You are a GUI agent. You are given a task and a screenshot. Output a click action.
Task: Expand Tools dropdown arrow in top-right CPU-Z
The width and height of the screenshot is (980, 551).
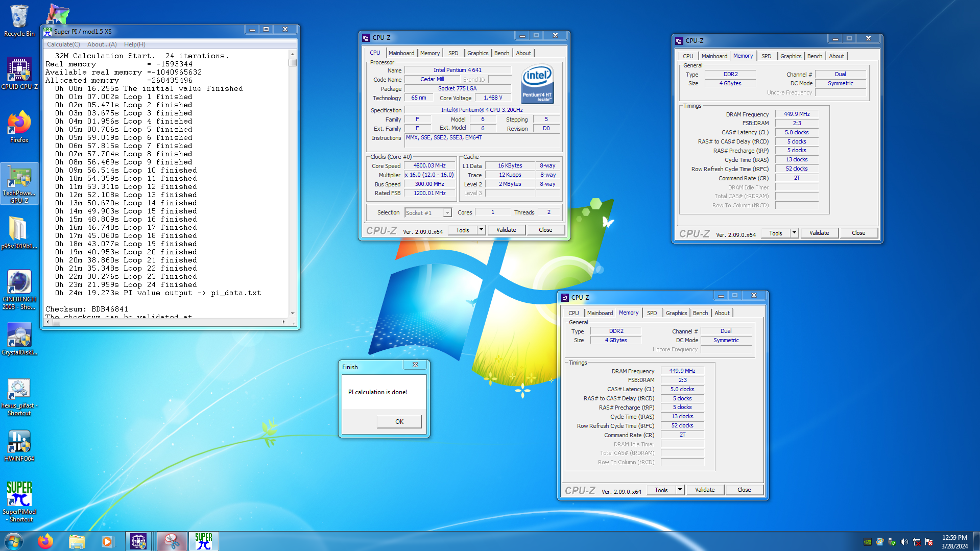pos(794,233)
